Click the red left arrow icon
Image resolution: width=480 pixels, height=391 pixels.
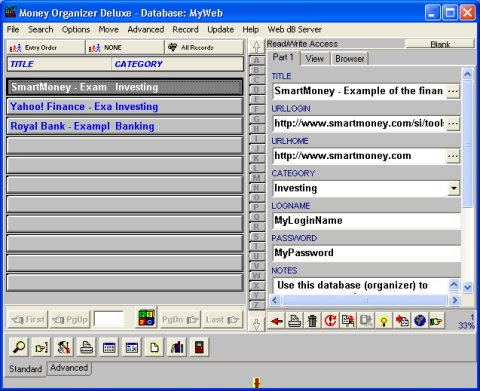pyautogui.click(x=277, y=321)
